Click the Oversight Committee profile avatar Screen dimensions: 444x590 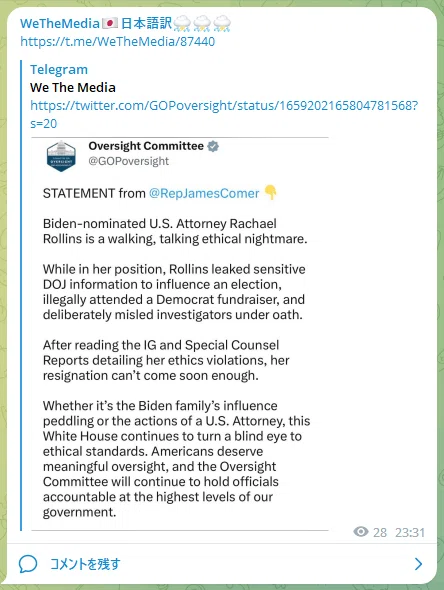point(61,156)
